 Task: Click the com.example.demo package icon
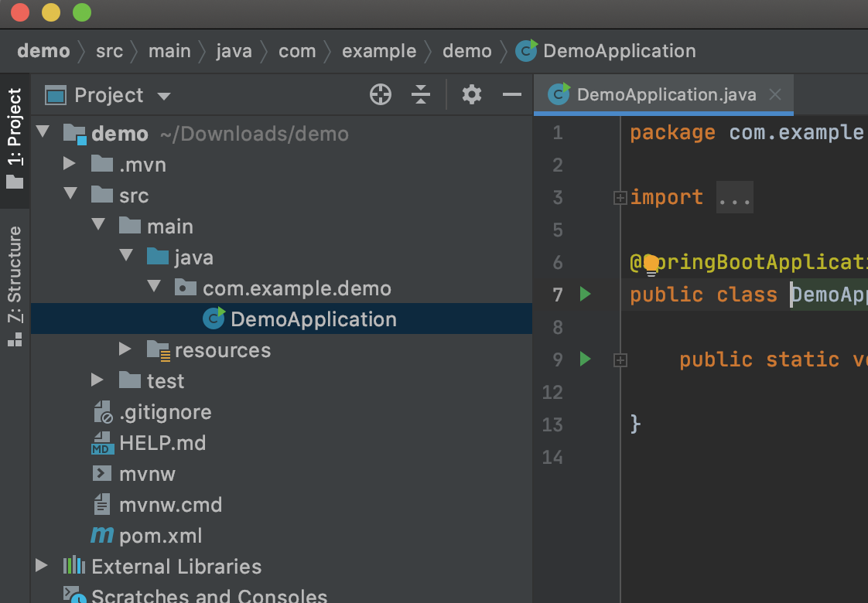pyautogui.click(x=186, y=288)
